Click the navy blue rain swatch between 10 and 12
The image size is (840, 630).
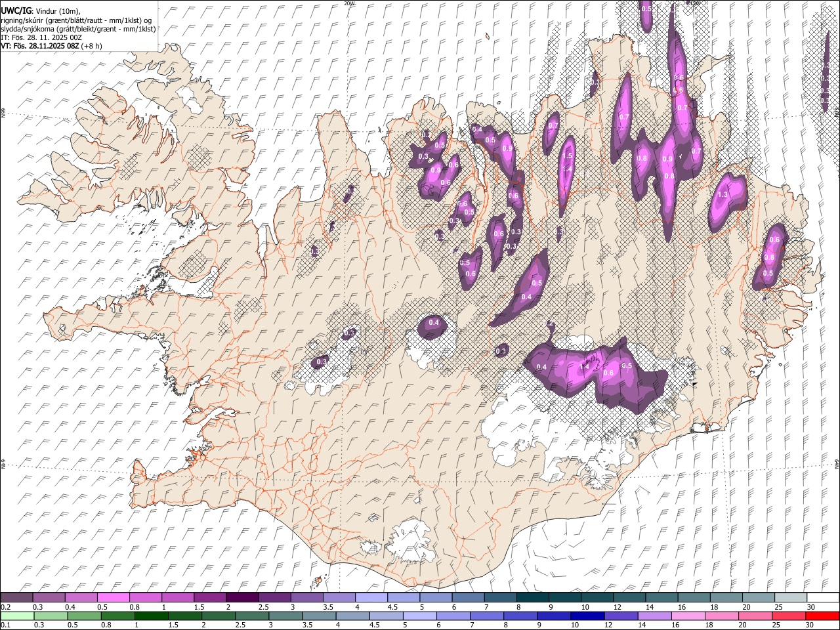(588, 616)
